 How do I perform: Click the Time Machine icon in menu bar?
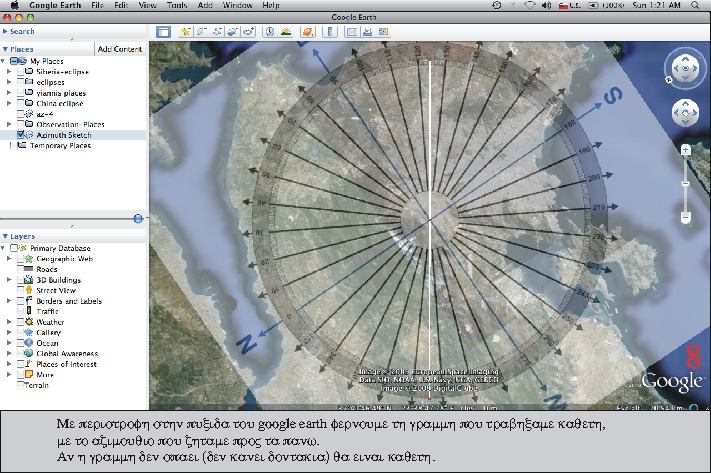click(497, 5)
